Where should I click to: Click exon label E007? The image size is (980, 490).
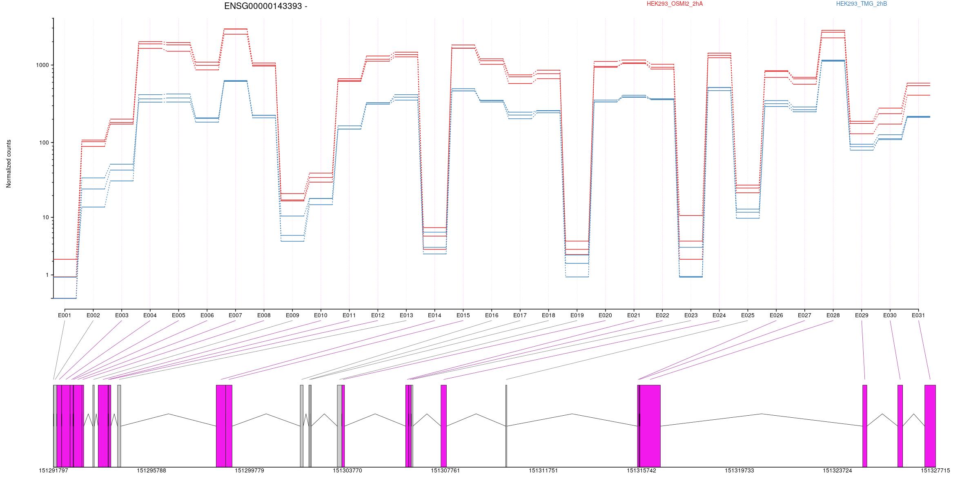click(235, 315)
